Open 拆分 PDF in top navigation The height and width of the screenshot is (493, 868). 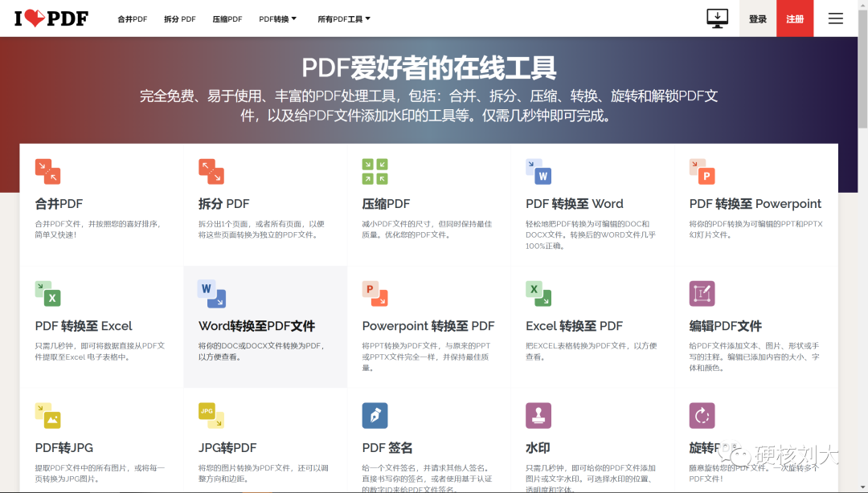point(180,18)
